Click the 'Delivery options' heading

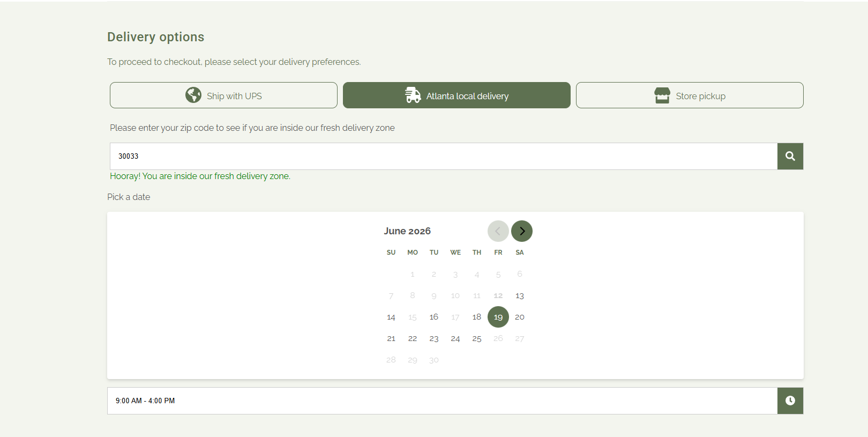click(156, 37)
